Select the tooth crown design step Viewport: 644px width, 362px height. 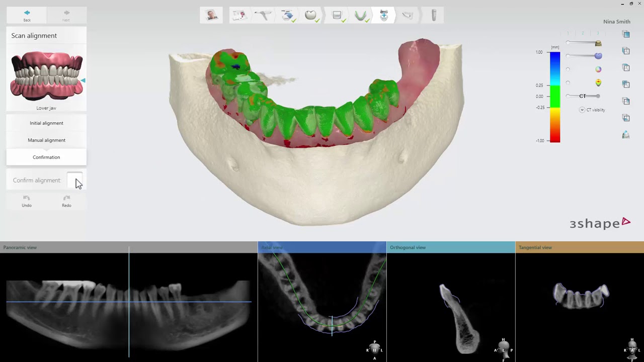coord(311,15)
